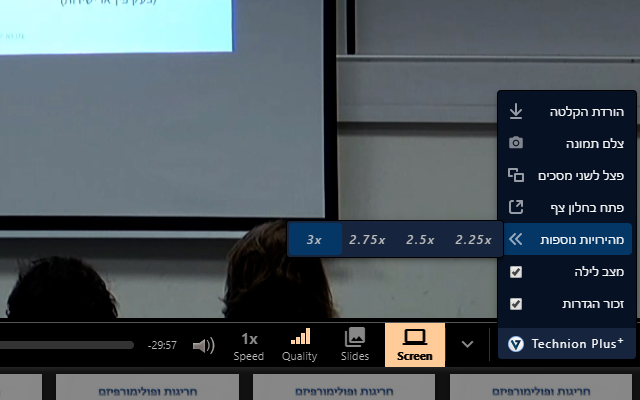The height and width of the screenshot is (400, 640).
Task: Switch to the Screen view
Action: [415, 345]
